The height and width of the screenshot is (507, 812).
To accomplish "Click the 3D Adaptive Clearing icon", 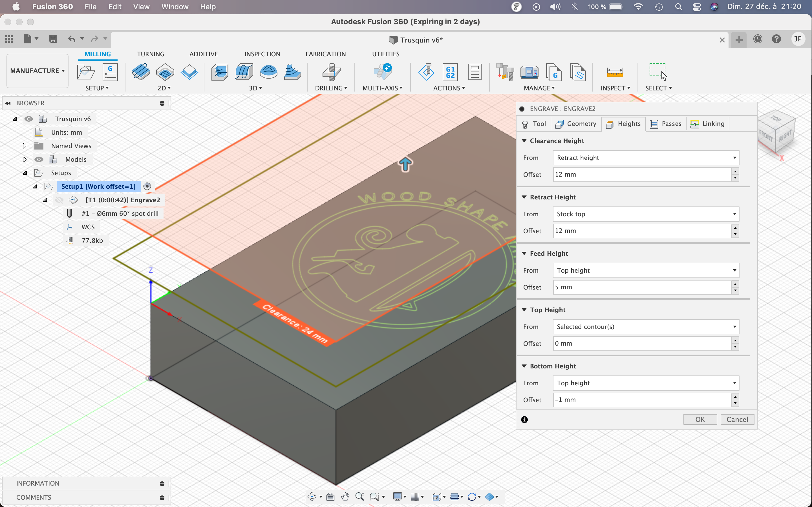I will tap(220, 72).
